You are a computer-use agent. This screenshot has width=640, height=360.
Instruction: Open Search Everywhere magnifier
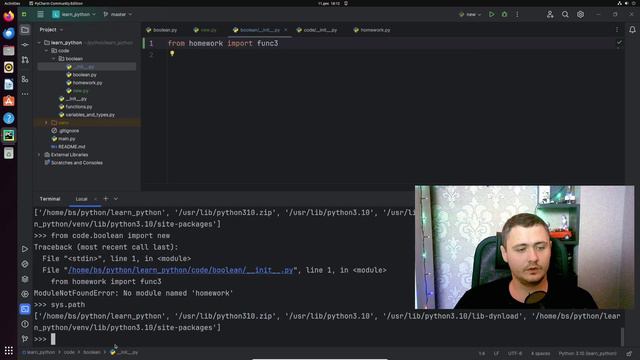pos(565,14)
